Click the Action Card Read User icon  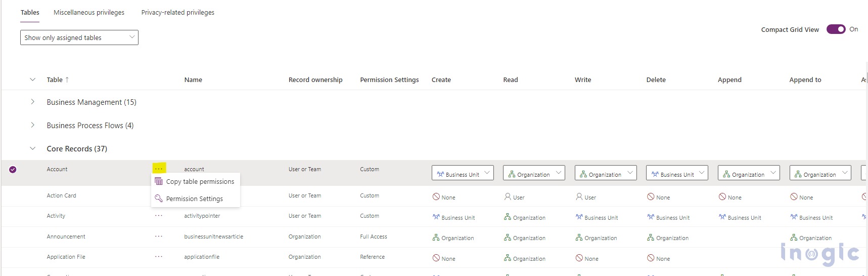[508, 196]
